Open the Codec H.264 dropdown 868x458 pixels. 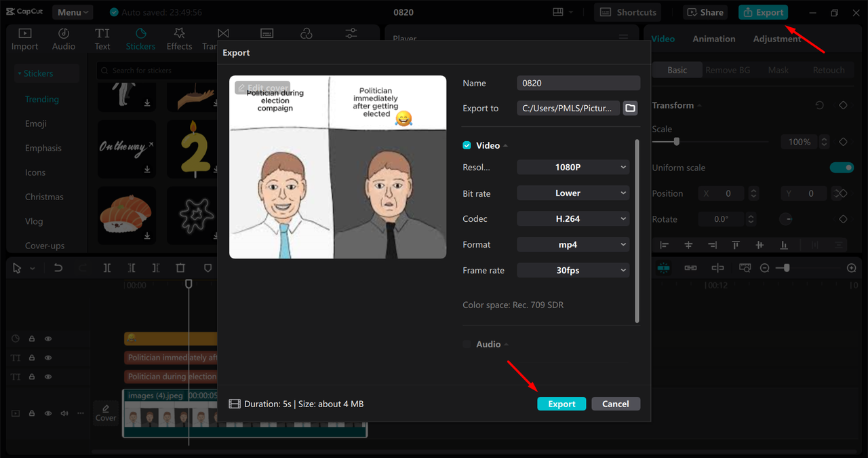(x=573, y=218)
